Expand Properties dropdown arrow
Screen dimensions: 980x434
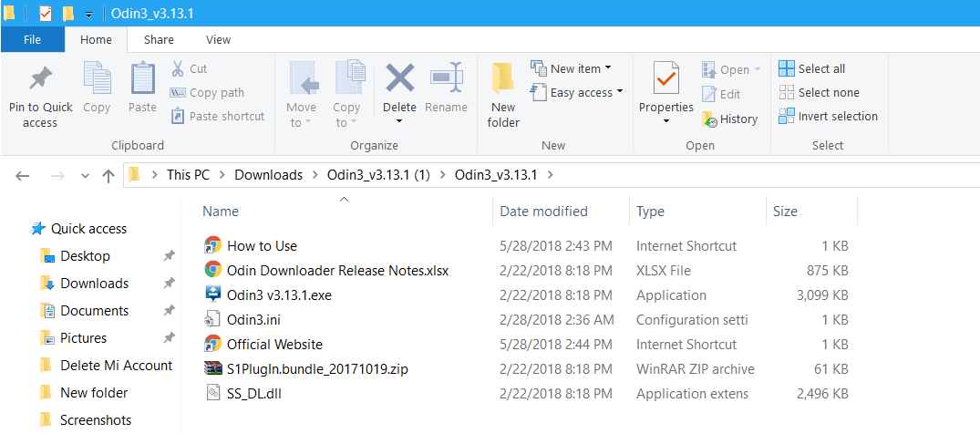click(x=666, y=121)
